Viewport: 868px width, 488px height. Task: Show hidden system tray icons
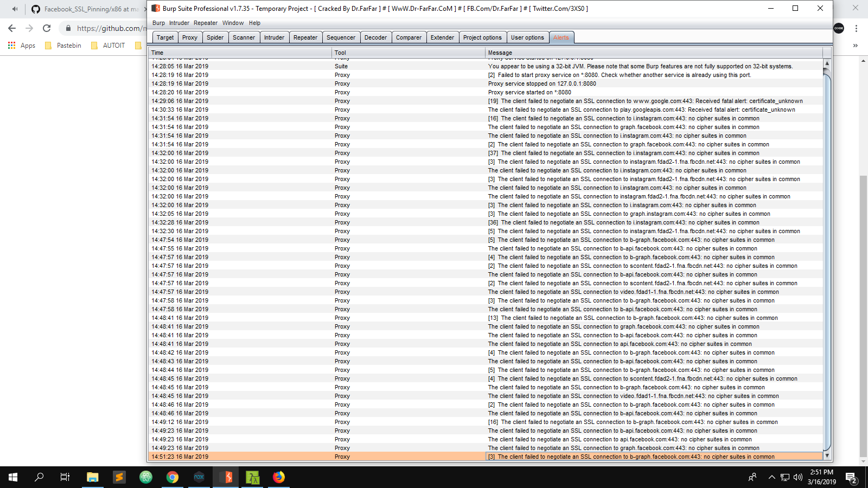tap(771, 477)
